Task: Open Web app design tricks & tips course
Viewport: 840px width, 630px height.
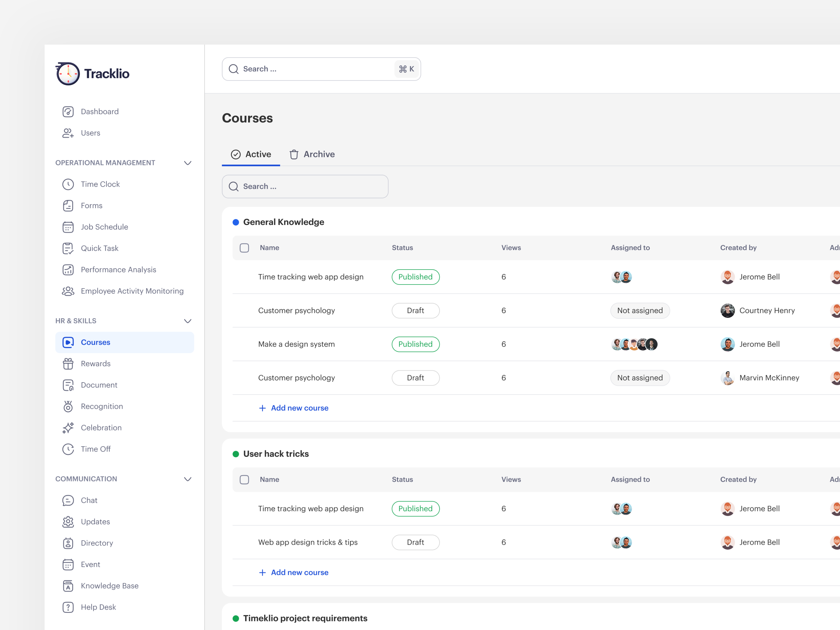Action: coord(308,542)
